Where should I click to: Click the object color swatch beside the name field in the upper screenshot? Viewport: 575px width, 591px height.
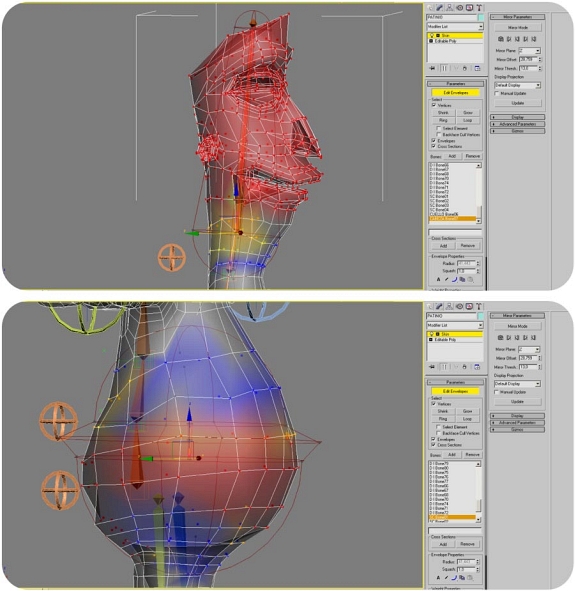pos(481,17)
